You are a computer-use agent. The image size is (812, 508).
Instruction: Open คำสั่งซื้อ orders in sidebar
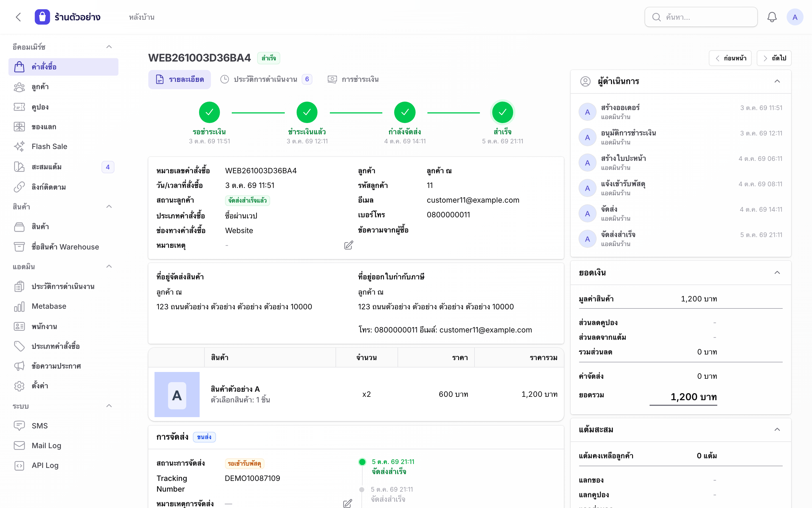pos(63,67)
